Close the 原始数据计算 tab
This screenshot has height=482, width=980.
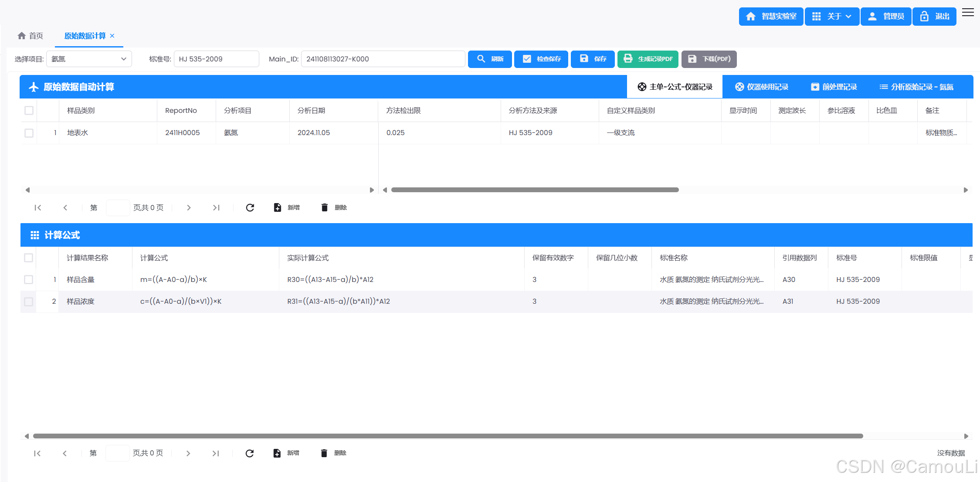tap(112, 36)
